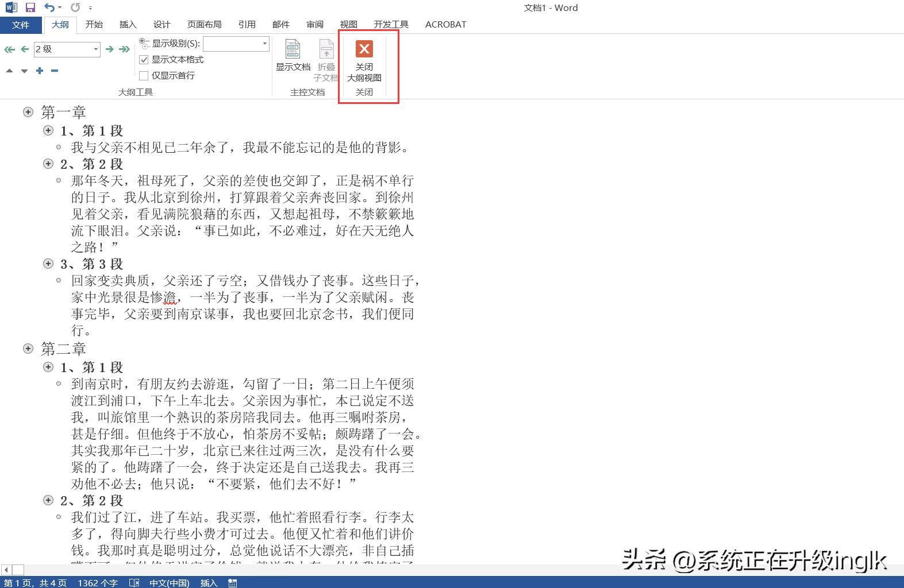This screenshot has width=904, height=588.
Task: Demote to body text double-right arrow
Action: pyautogui.click(x=124, y=49)
